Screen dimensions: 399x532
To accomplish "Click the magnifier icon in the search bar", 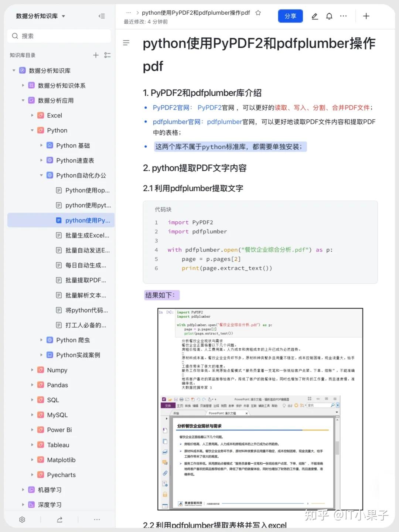I will coord(15,36).
